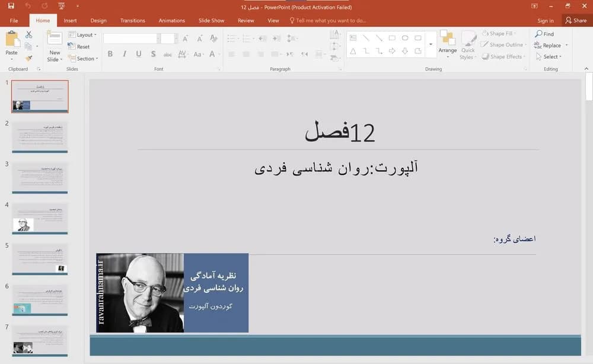This screenshot has height=364, width=593.
Task: Apply text shadow with S icon
Action: (153, 54)
